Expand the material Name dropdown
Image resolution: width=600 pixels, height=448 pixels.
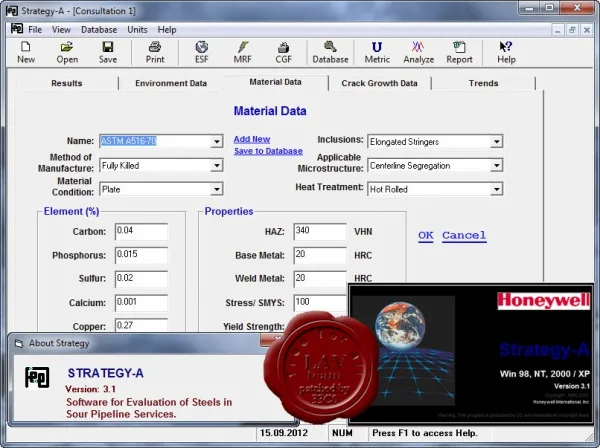click(x=217, y=142)
